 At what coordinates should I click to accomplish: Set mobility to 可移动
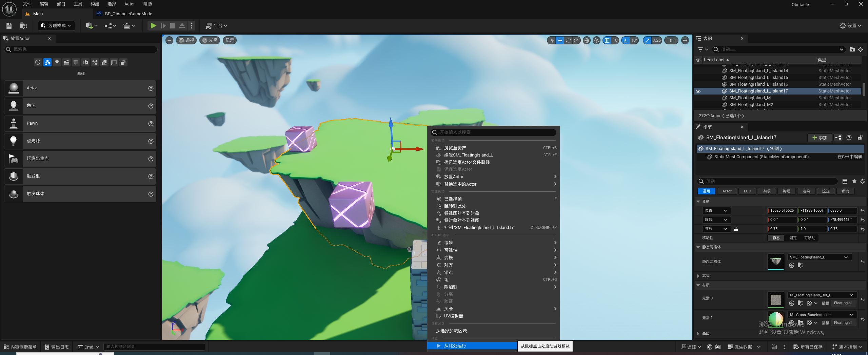point(810,238)
